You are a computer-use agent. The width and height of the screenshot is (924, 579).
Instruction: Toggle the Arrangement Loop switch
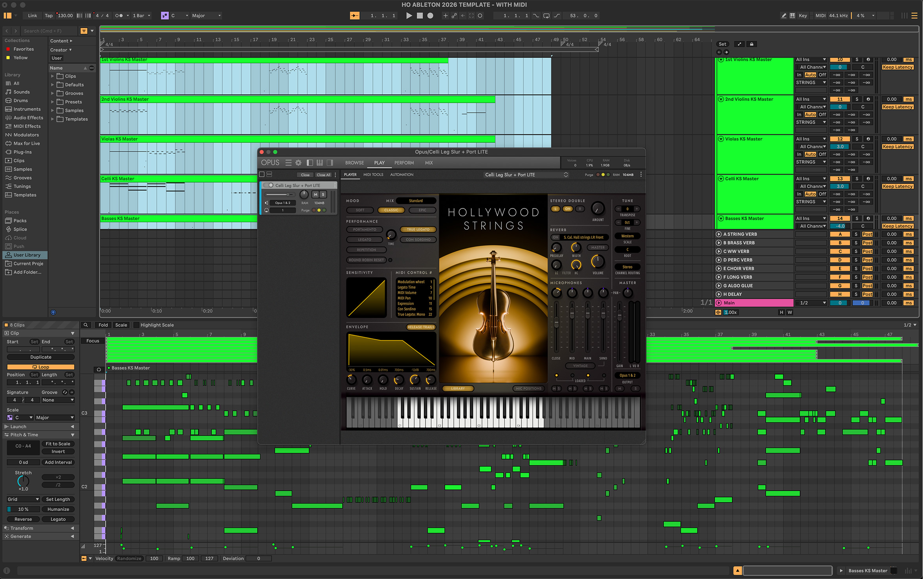pyautogui.click(x=546, y=16)
